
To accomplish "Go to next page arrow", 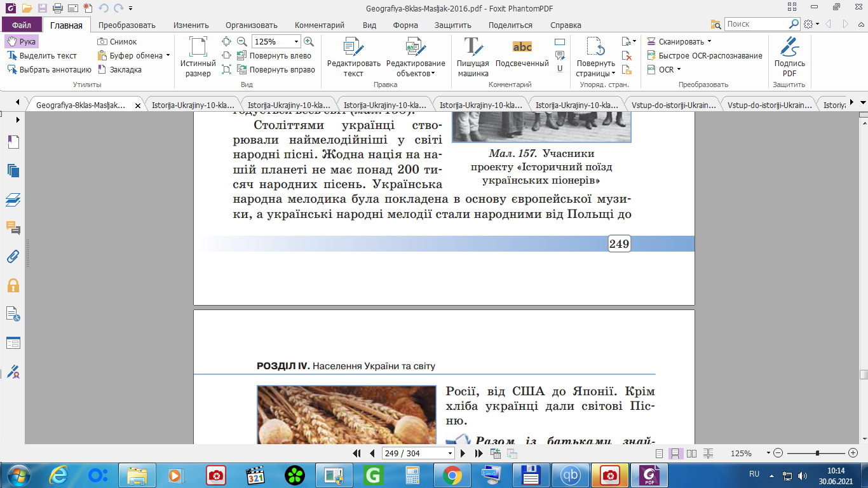I will click(463, 454).
